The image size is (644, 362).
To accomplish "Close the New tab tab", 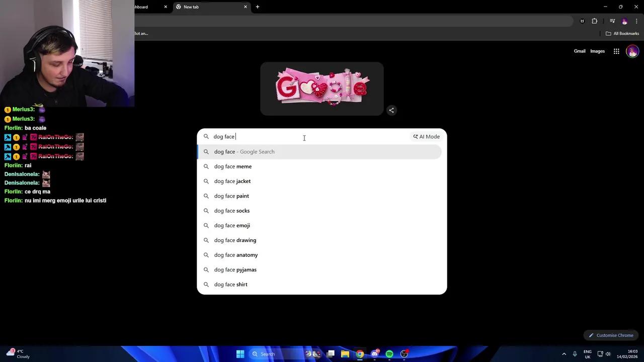I will click(246, 7).
